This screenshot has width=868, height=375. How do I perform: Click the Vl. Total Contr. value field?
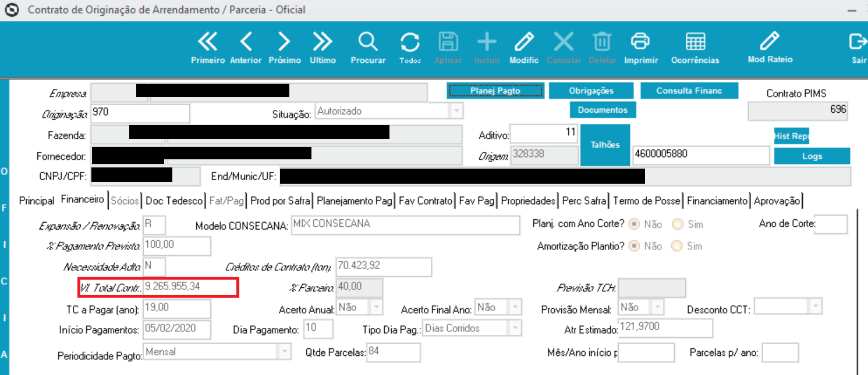(x=190, y=288)
